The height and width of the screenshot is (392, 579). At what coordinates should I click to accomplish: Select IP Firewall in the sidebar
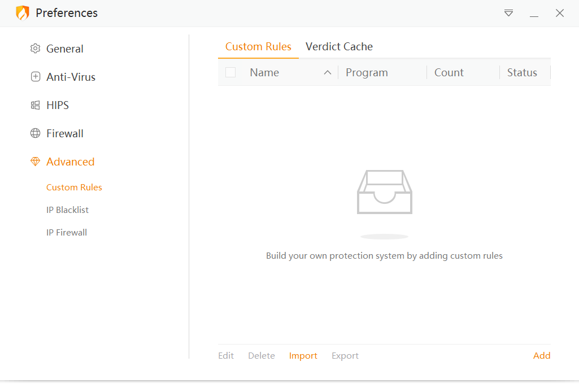[67, 233]
